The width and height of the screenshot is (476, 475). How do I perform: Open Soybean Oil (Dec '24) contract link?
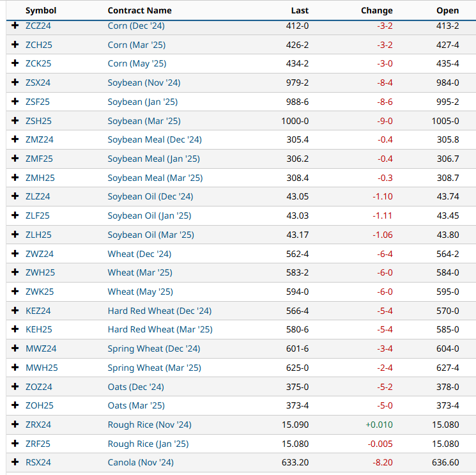coord(151,196)
